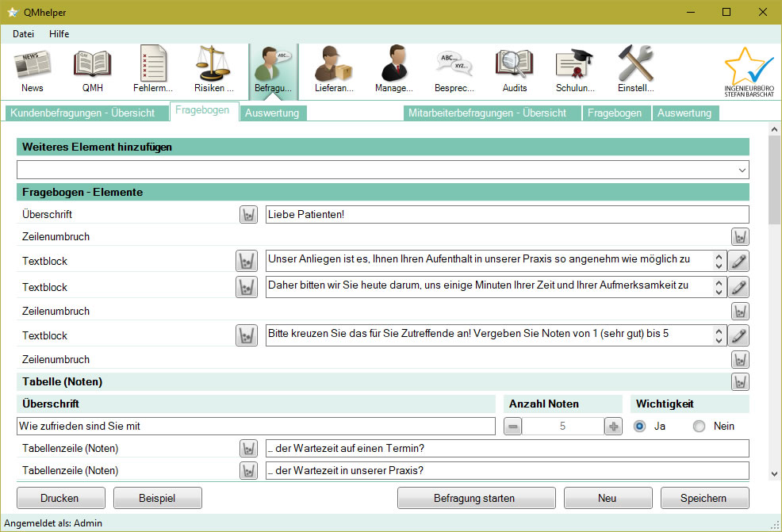Screen dimensions: 782x532
Task: Select the Befragu... survey icon
Action: 274,71
